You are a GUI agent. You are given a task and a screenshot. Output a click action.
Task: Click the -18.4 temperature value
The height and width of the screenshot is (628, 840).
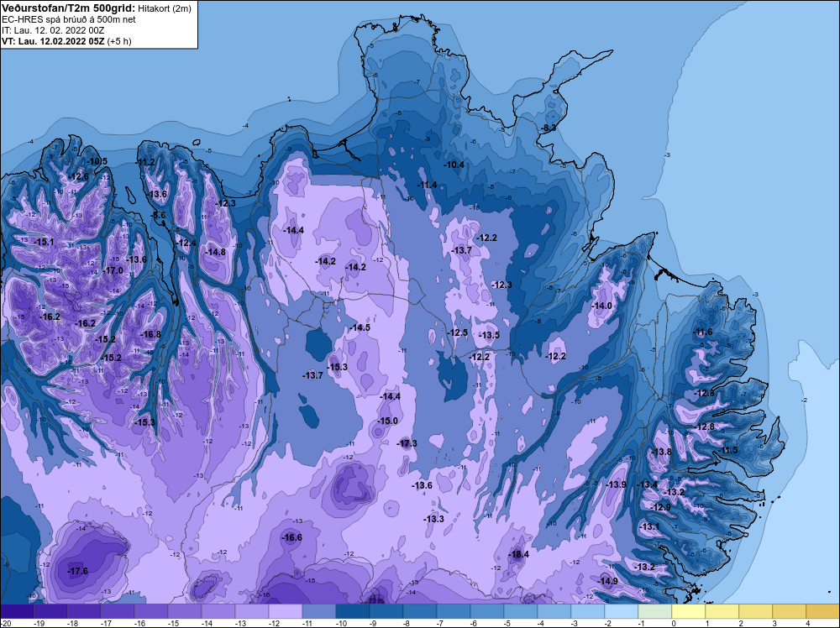(518, 555)
